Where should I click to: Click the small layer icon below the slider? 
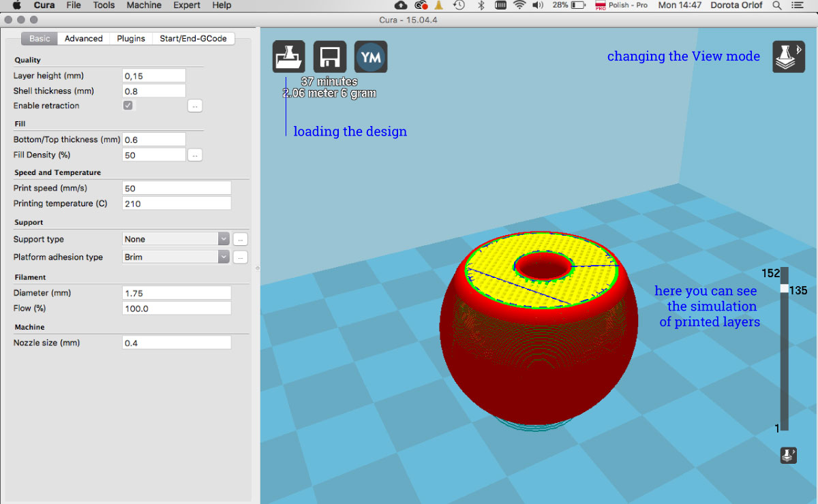click(789, 456)
